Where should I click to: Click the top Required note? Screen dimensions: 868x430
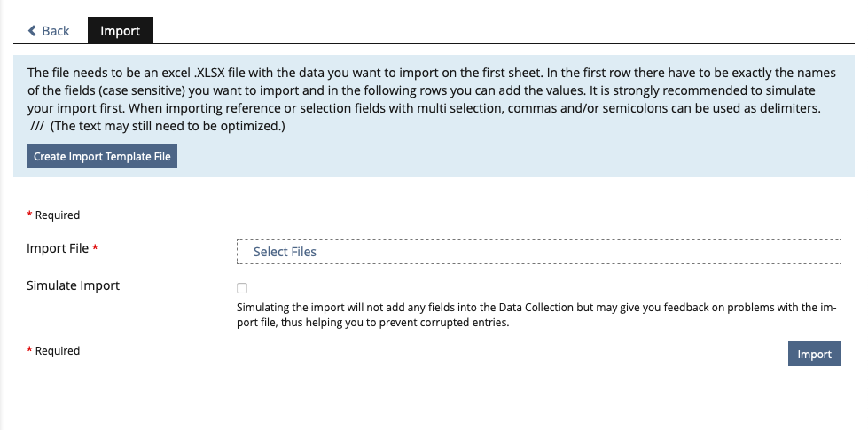point(57,215)
